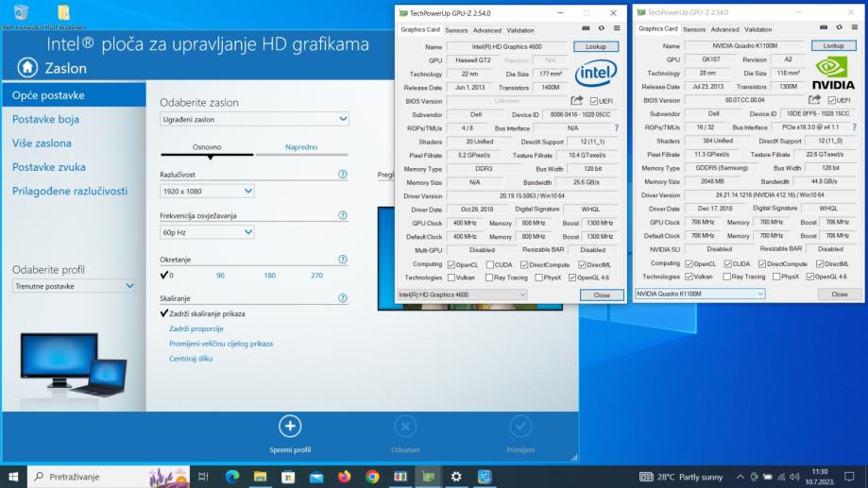Click the Spremi profil plus icon
The image size is (868, 488).
(289, 426)
